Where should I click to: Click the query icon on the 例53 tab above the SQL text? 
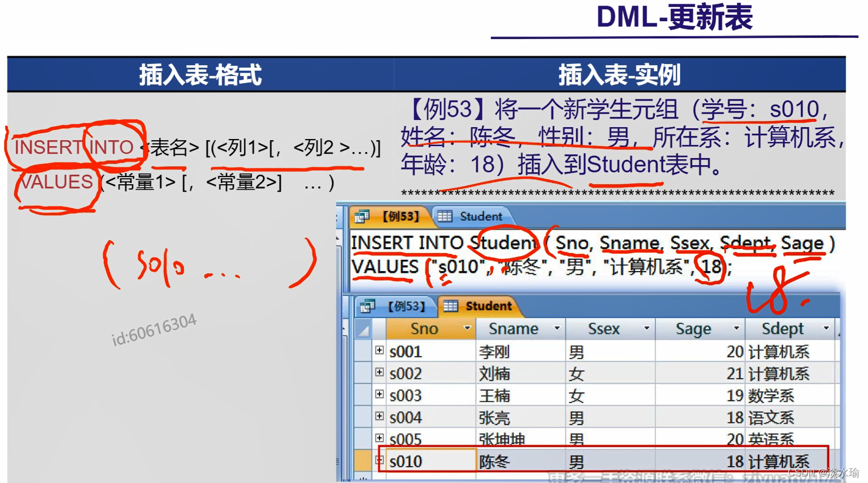pos(362,217)
